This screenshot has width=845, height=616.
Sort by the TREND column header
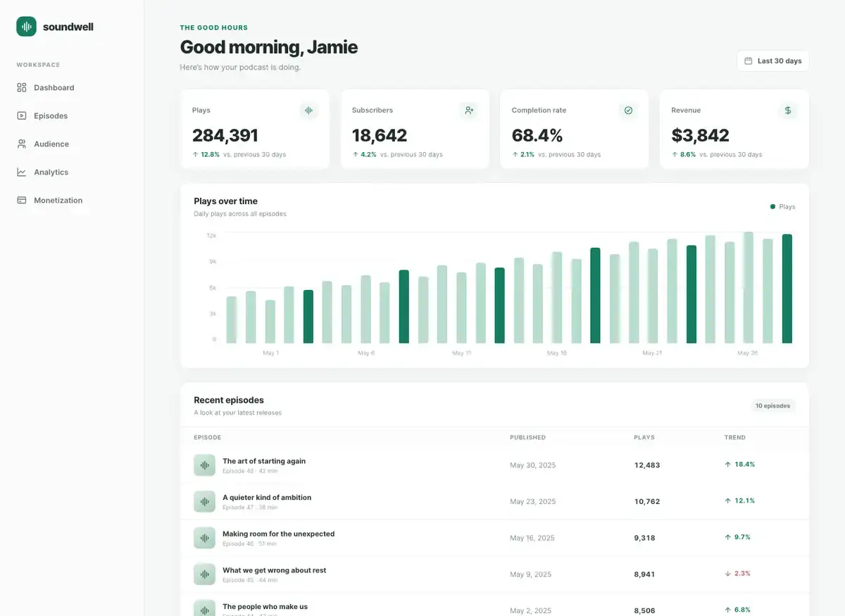[x=735, y=438]
